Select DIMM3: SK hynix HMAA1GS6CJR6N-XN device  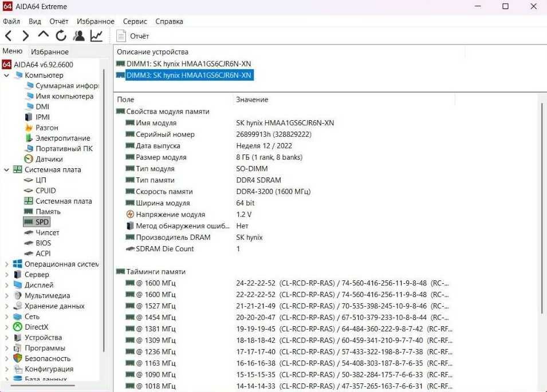(185, 76)
